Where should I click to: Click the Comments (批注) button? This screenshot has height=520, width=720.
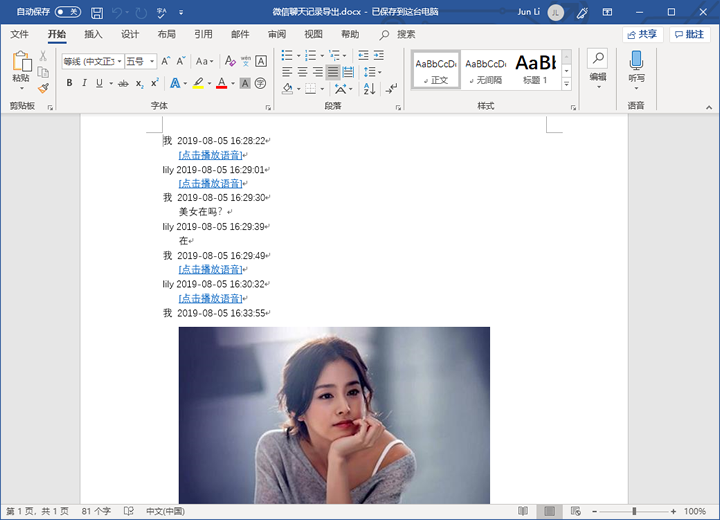(690, 34)
